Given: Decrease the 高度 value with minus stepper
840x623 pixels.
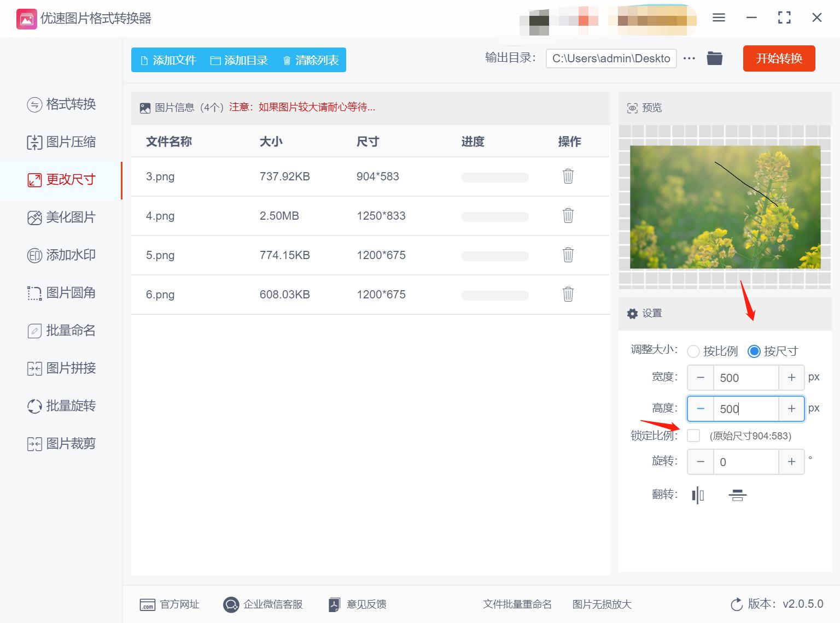Looking at the screenshot, I should (x=700, y=408).
